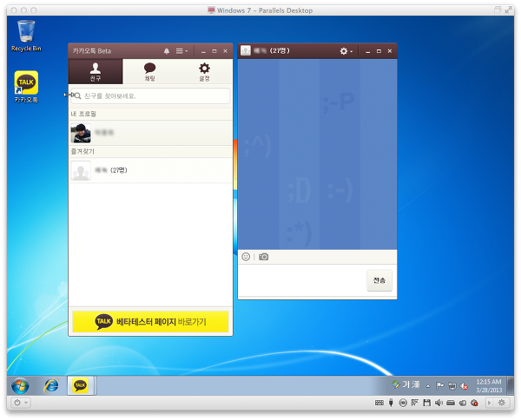Select the KakaoTalk desktop shortcut icon
The height and width of the screenshot is (420, 521).
26,87
